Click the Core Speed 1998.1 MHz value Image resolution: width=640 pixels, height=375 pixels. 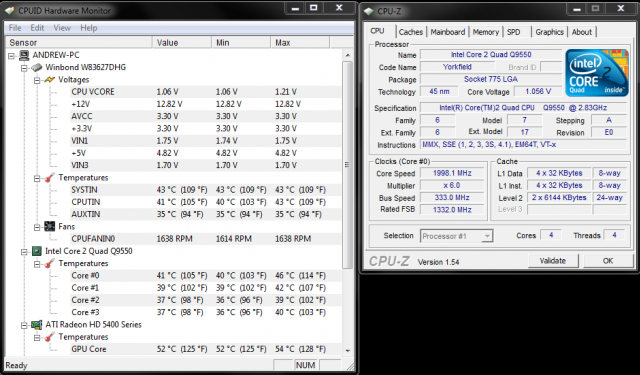(x=452, y=173)
